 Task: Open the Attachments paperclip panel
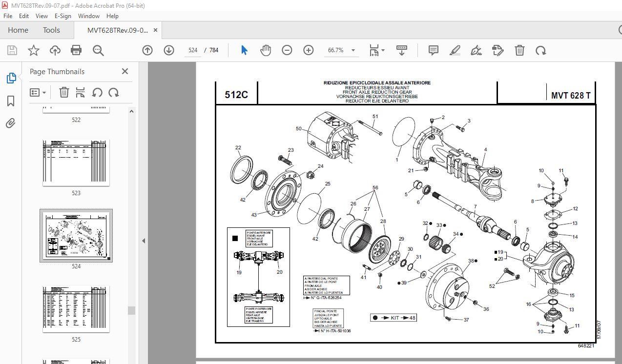click(11, 123)
